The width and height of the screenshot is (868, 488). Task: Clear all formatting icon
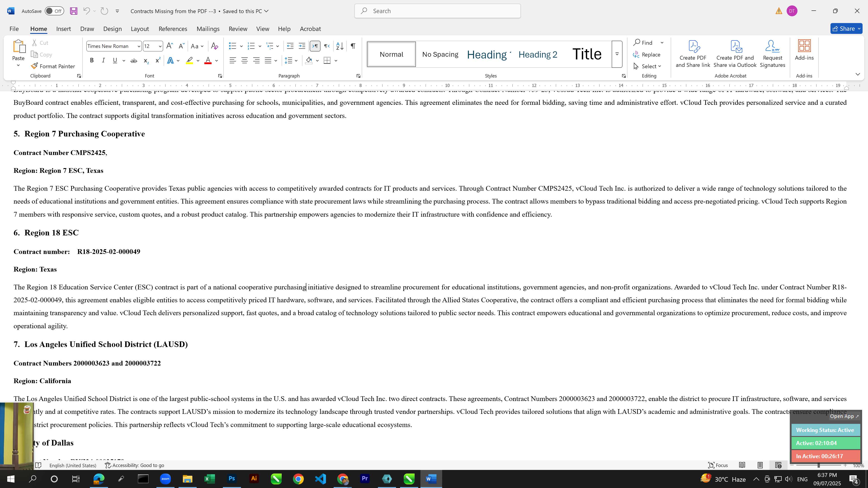[x=214, y=46]
